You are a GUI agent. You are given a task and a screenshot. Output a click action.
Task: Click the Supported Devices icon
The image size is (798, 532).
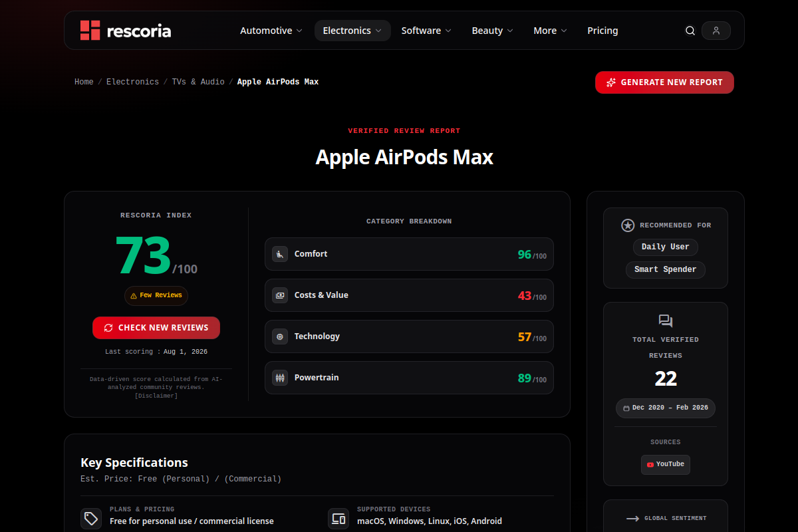[x=338, y=519]
